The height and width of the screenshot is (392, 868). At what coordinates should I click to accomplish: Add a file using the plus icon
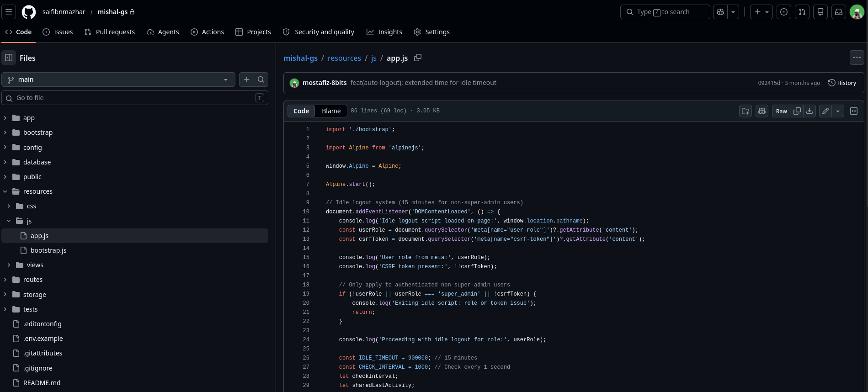pos(246,79)
